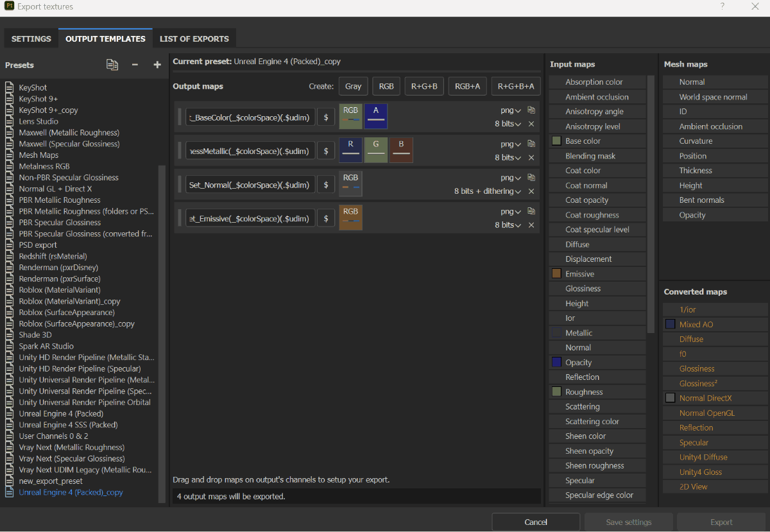
Task: Click the Export button
Action: 721,522
